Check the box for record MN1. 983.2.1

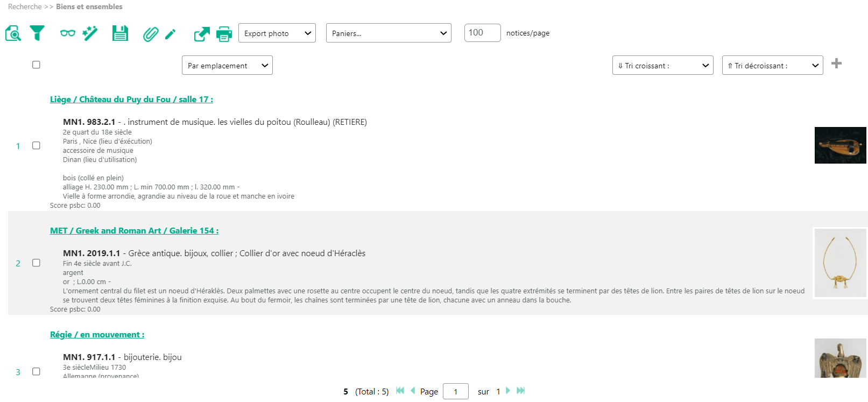(36, 145)
